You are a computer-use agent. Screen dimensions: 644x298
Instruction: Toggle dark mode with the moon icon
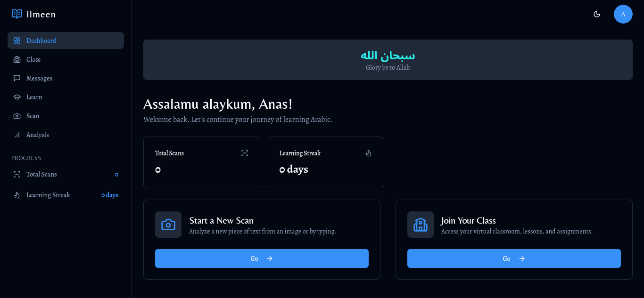pos(597,14)
